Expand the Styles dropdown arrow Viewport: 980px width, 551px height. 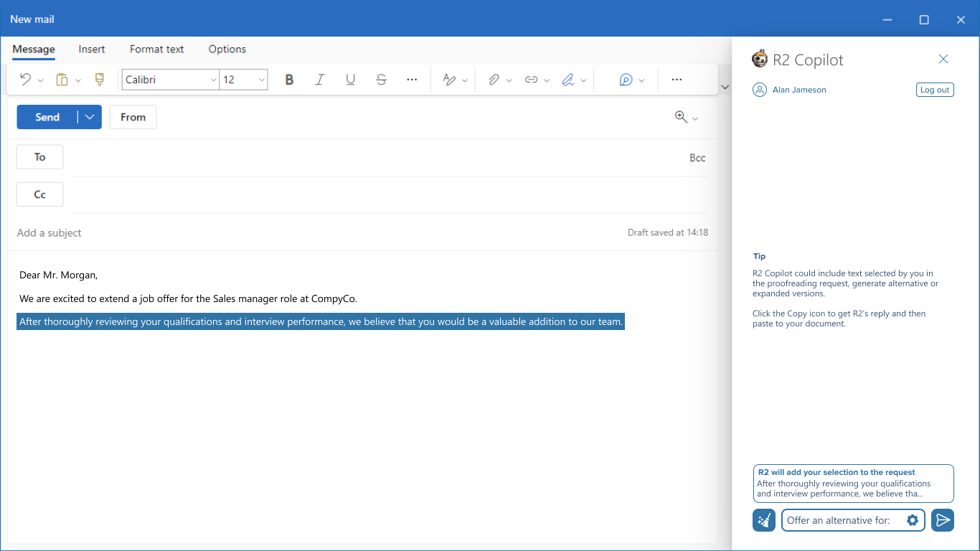pyautogui.click(x=465, y=80)
